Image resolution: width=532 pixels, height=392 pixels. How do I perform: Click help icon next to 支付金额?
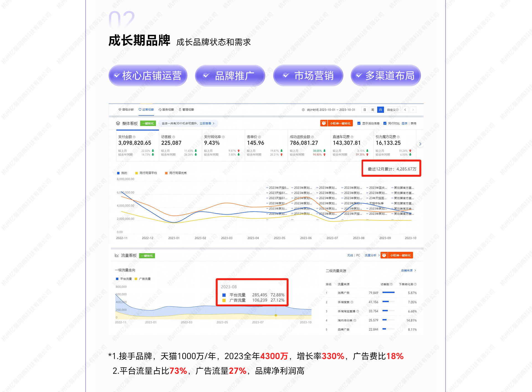134,137
